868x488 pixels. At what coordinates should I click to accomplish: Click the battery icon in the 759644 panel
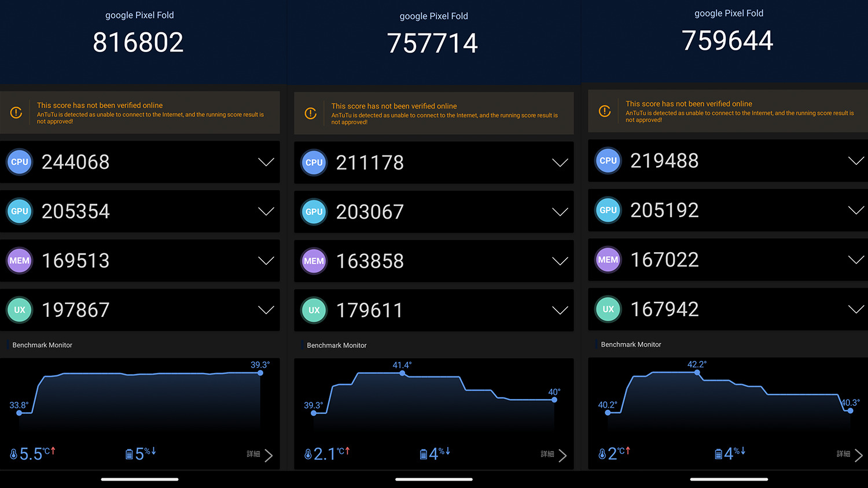pos(718,454)
